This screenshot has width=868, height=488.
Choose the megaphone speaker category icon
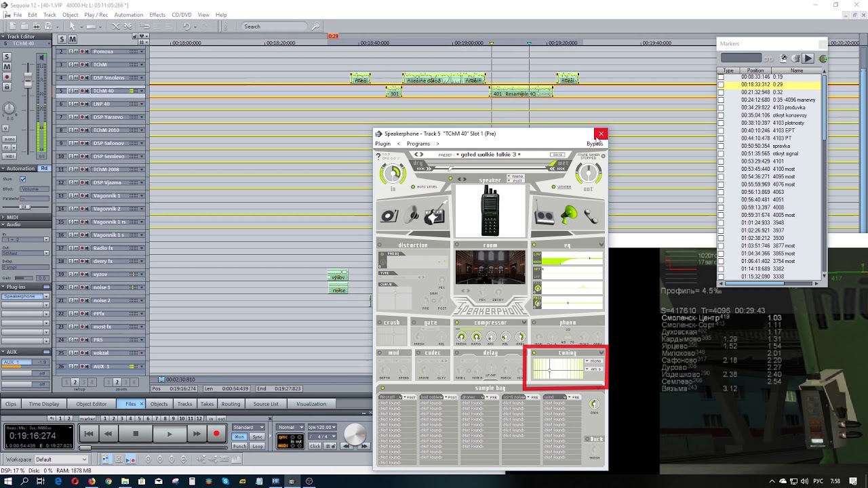(568, 215)
